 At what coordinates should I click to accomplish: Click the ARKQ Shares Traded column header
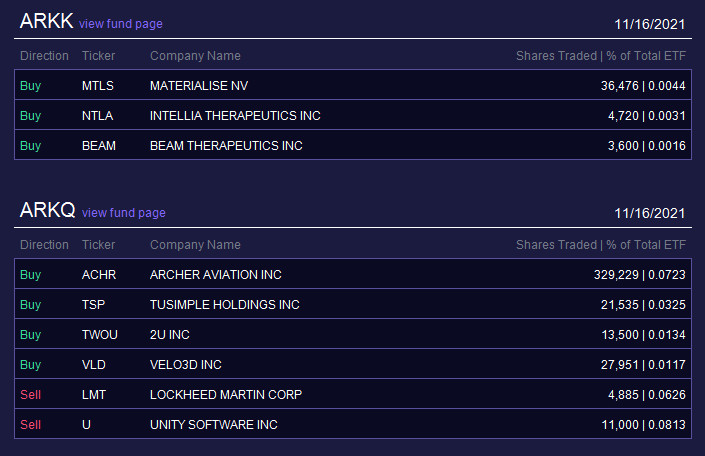601,245
